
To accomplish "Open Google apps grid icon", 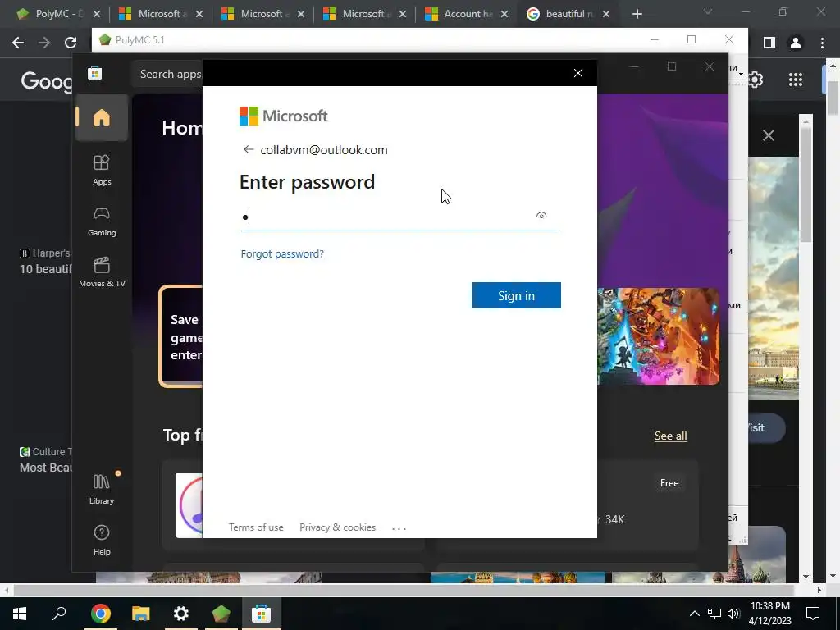I will pos(796,80).
